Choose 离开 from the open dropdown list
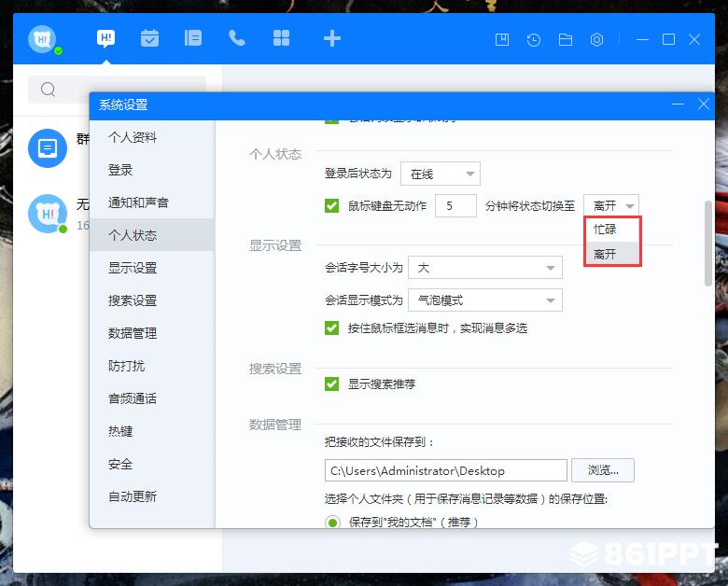 coord(612,254)
